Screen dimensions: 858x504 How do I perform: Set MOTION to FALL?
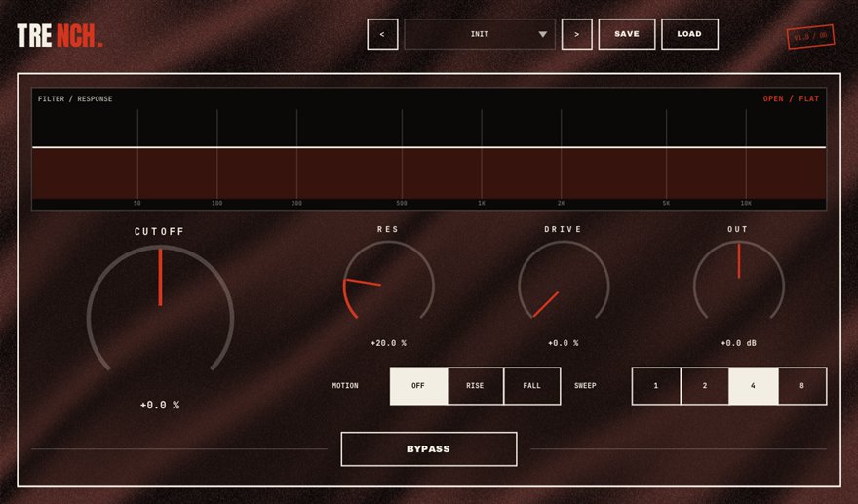click(532, 386)
